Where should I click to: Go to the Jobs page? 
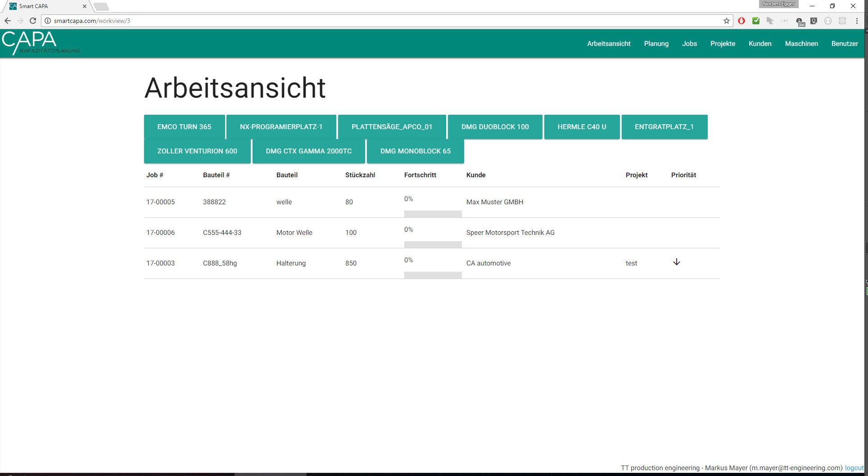(x=689, y=44)
